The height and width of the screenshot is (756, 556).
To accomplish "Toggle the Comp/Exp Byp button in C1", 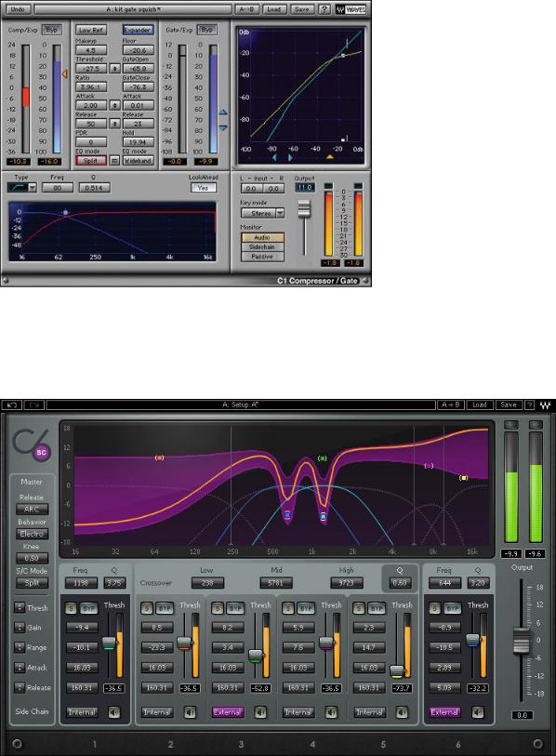I will point(51,30).
